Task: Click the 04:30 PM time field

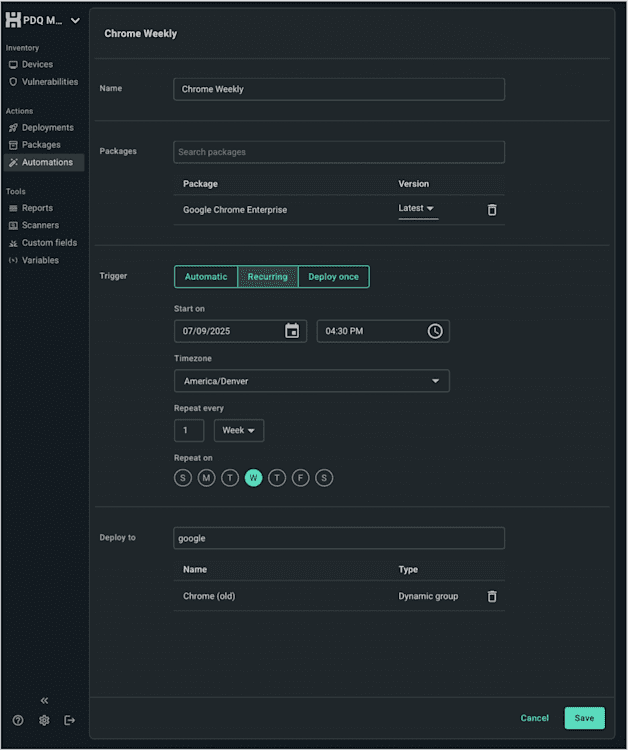Action: (x=383, y=331)
